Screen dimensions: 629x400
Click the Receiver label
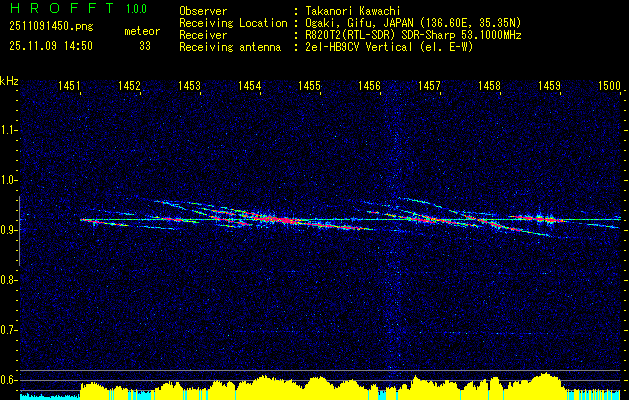point(203,35)
